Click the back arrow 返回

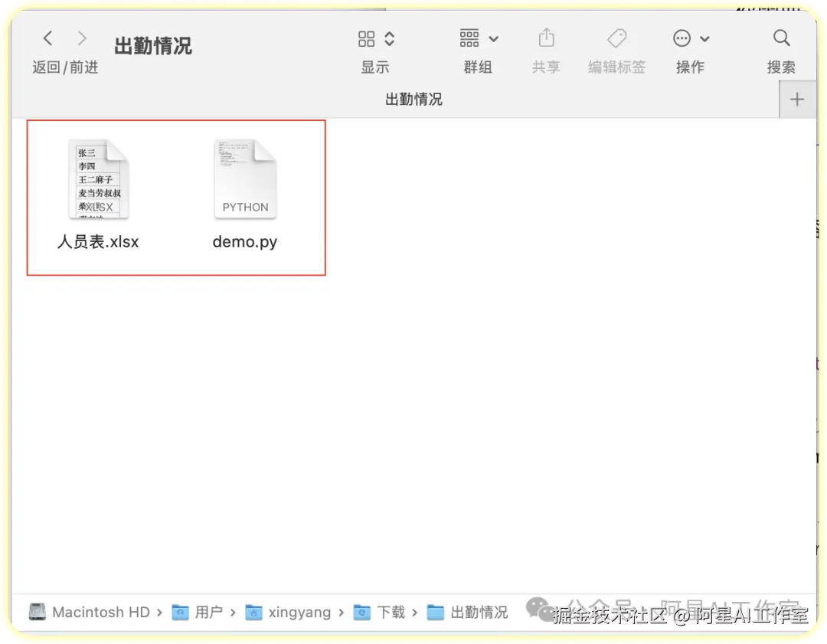[47, 38]
